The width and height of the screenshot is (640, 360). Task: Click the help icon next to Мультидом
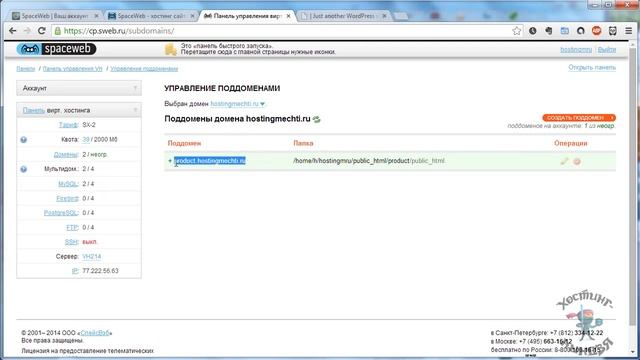24,169
